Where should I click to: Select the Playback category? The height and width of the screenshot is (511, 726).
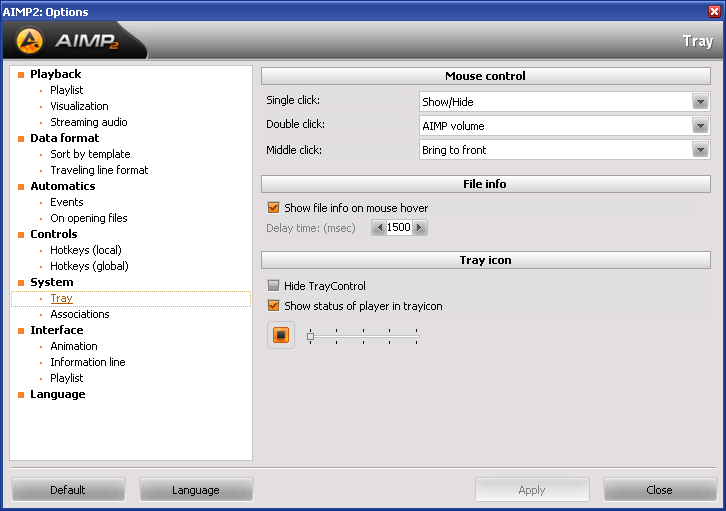tap(56, 74)
